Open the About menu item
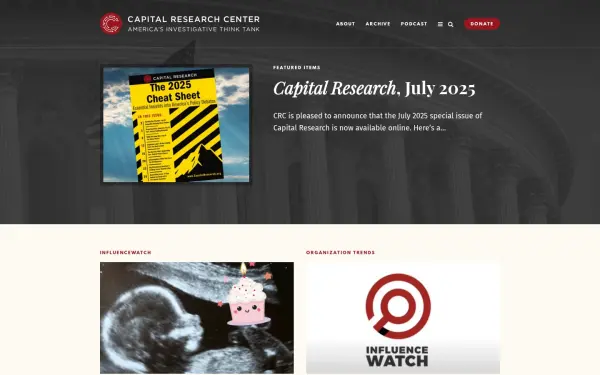 tap(346, 24)
